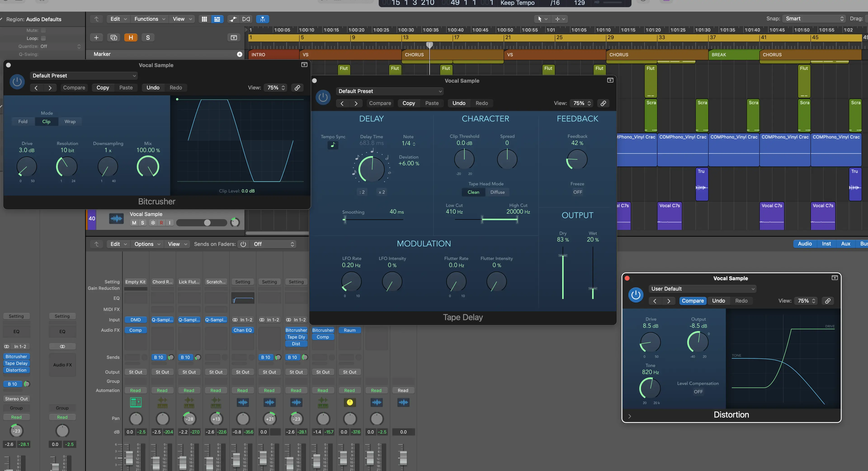Open Sends on Faders Off dropdown

[273, 244]
